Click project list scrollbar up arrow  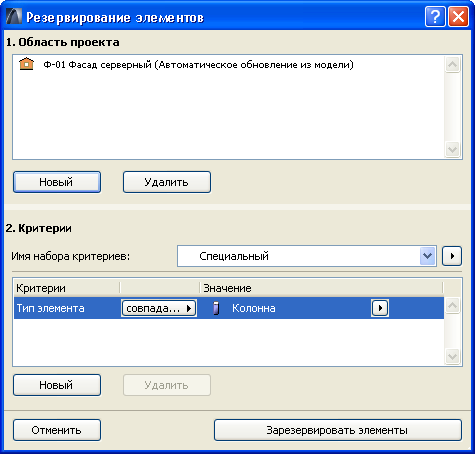point(453,64)
